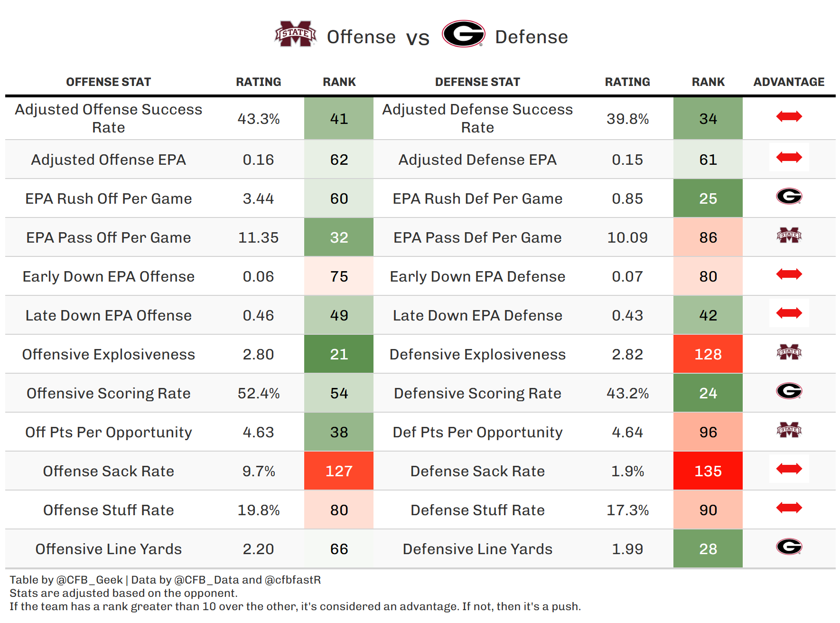
Task: Click Mississippi State icon in Explosiveness row
Action: click(789, 352)
